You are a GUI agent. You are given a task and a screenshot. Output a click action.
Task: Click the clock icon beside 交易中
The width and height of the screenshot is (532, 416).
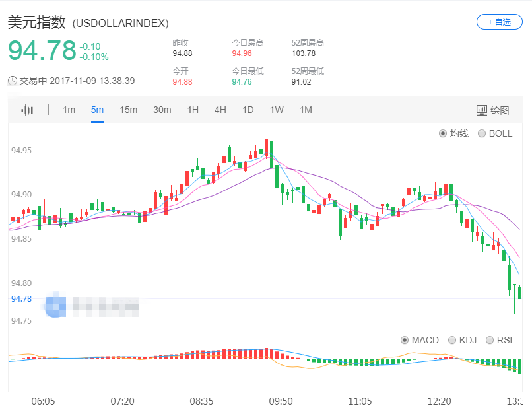tap(13, 81)
